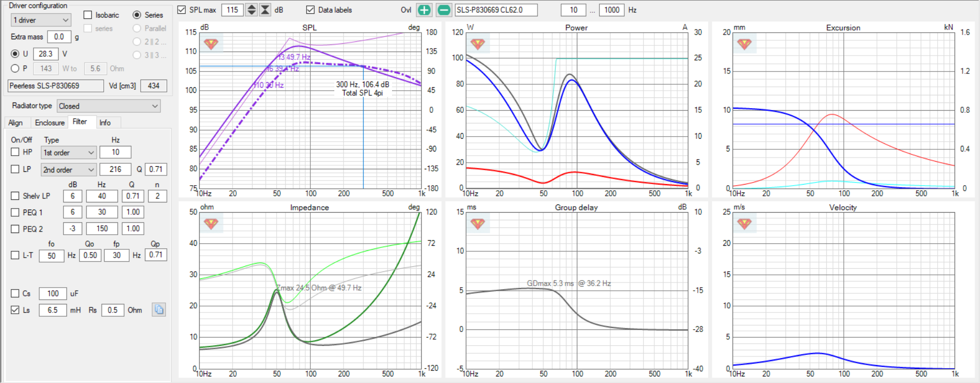
Task: Enable the LP filter checkbox
Action: [x=15, y=169]
